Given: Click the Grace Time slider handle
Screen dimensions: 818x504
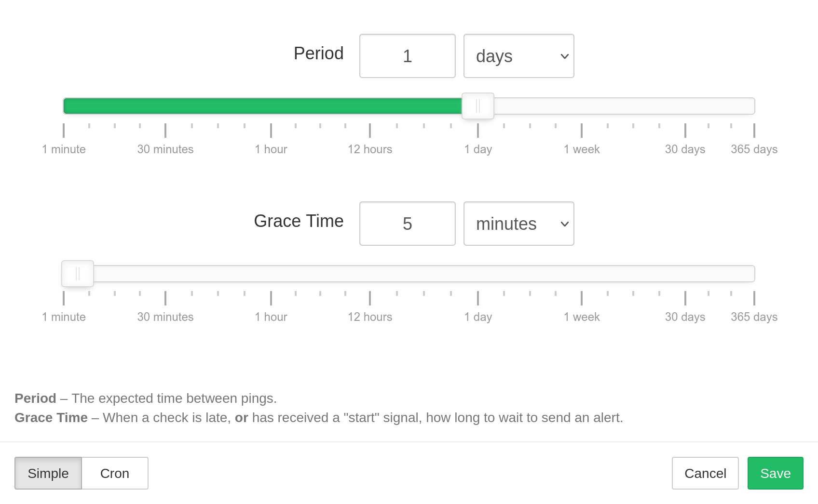Looking at the screenshot, I should tap(77, 273).
